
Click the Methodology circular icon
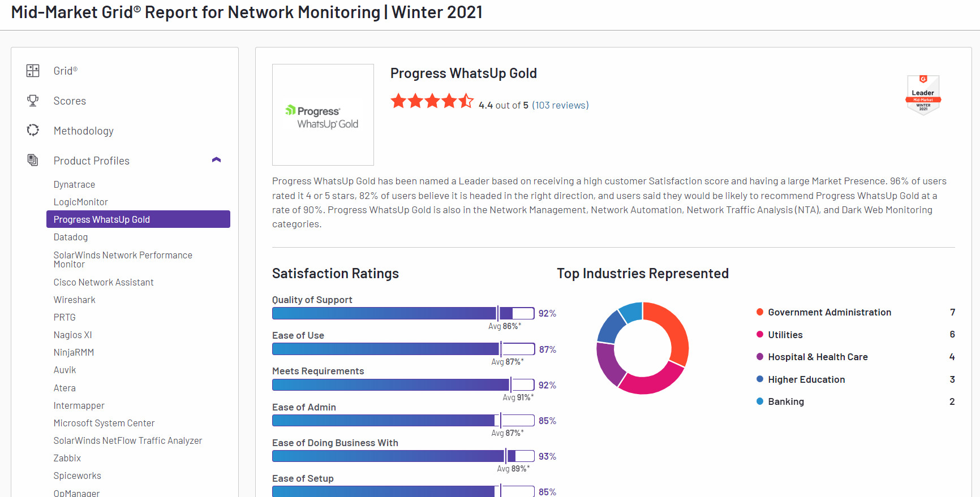pos(33,131)
